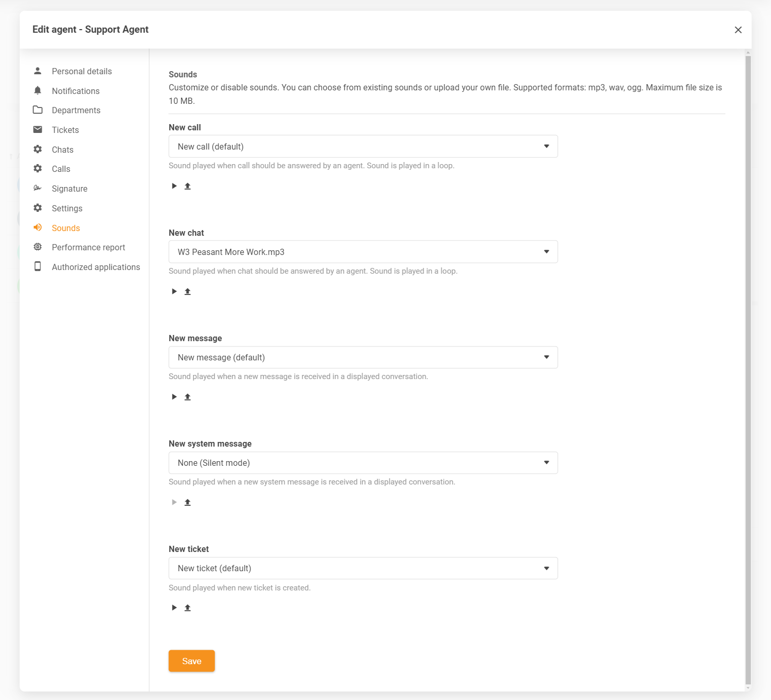The height and width of the screenshot is (700, 771).
Task: Upload a custom New chat sound file
Action: (x=188, y=291)
